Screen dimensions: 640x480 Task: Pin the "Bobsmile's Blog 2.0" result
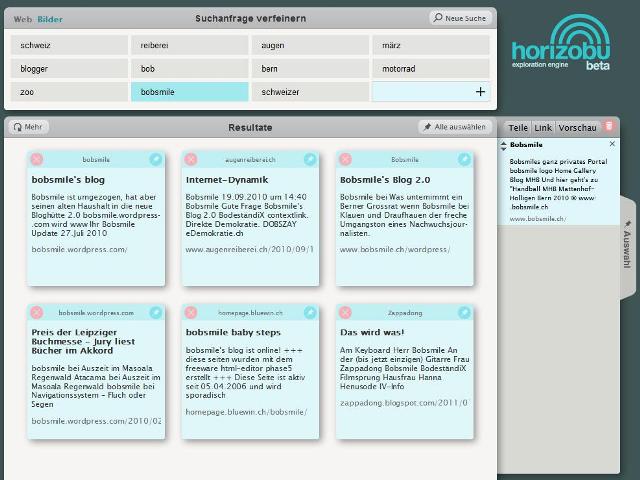click(464, 159)
